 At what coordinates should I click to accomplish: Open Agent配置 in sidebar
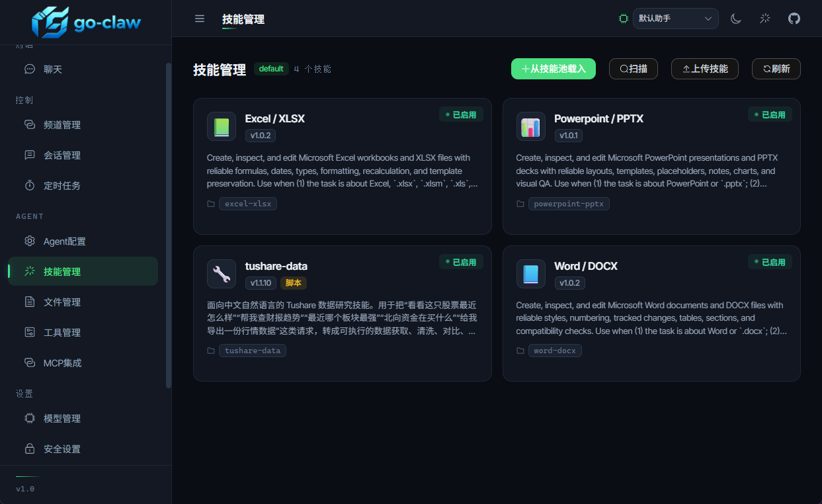pos(83,241)
